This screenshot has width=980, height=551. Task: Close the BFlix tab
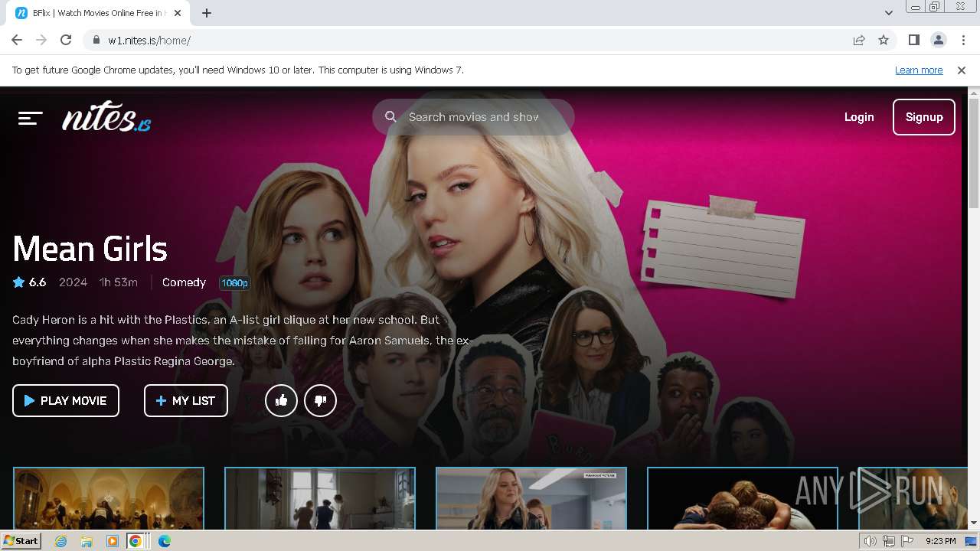(178, 13)
